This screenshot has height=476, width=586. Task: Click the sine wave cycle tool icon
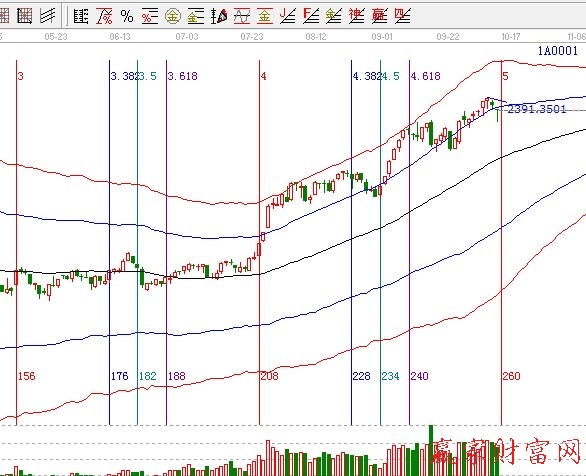[242, 16]
